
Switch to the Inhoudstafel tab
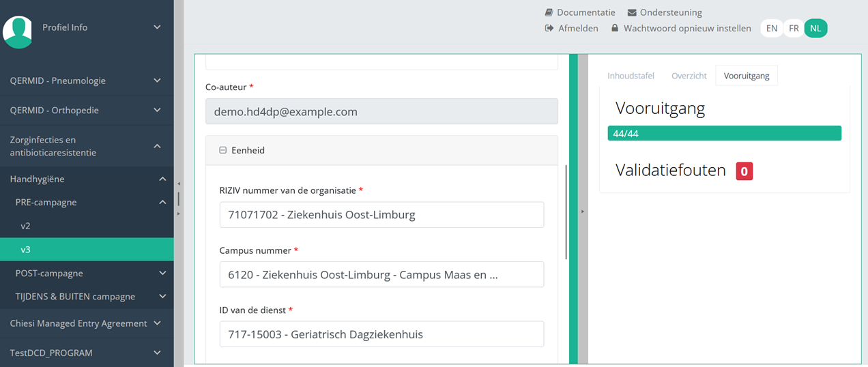(x=631, y=76)
